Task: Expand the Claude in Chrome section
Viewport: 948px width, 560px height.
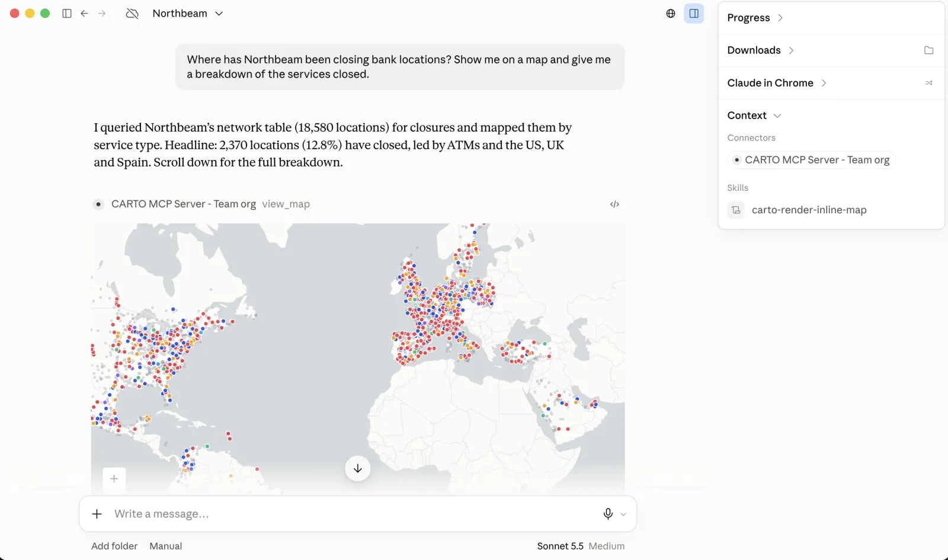Action: (777, 83)
